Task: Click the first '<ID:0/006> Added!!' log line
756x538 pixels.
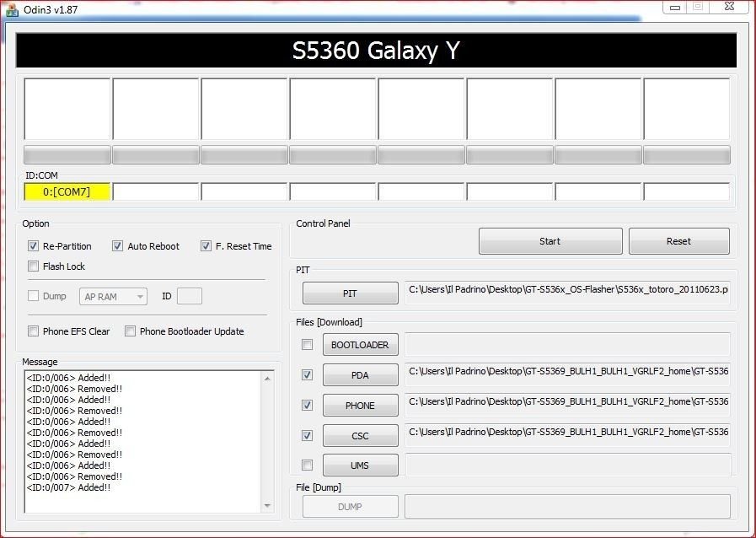Action: 68,378
